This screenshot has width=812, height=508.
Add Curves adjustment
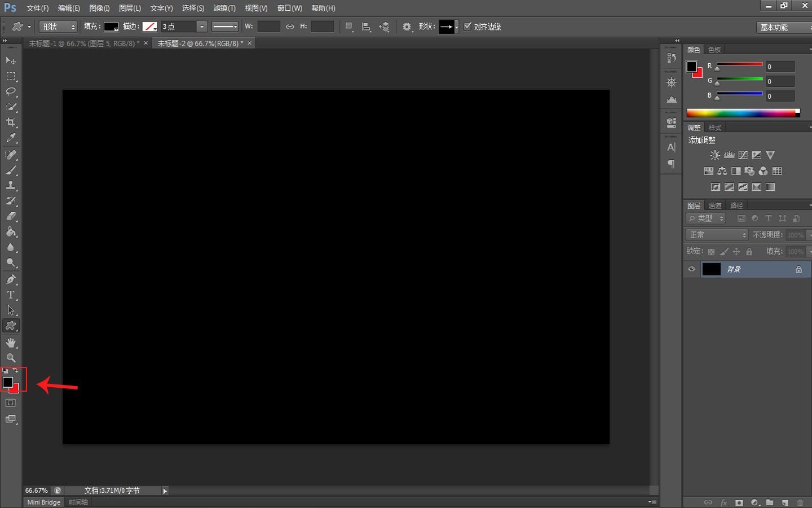pos(743,155)
